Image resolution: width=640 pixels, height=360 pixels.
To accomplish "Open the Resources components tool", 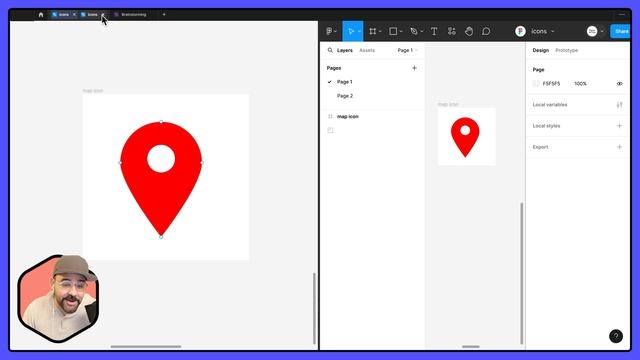I will click(451, 31).
